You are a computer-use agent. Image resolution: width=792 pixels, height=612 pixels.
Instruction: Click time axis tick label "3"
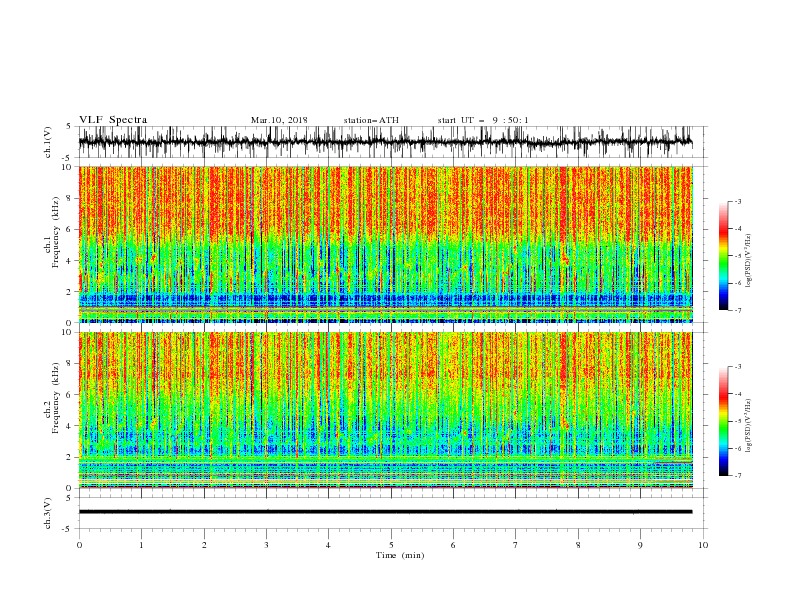[266, 545]
